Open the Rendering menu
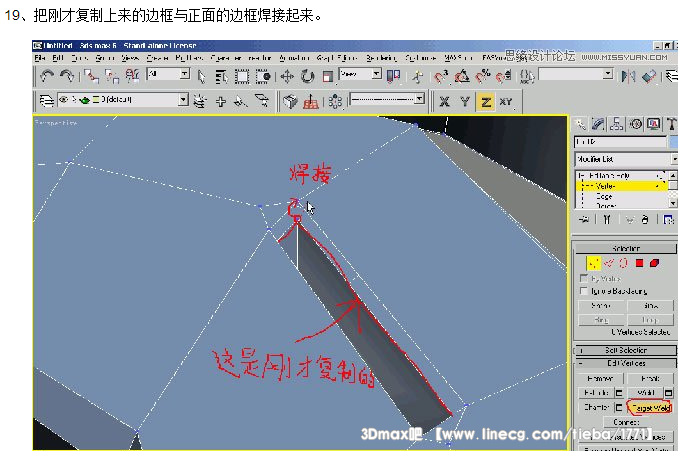The height and width of the screenshot is (451, 682). click(x=381, y=58)
